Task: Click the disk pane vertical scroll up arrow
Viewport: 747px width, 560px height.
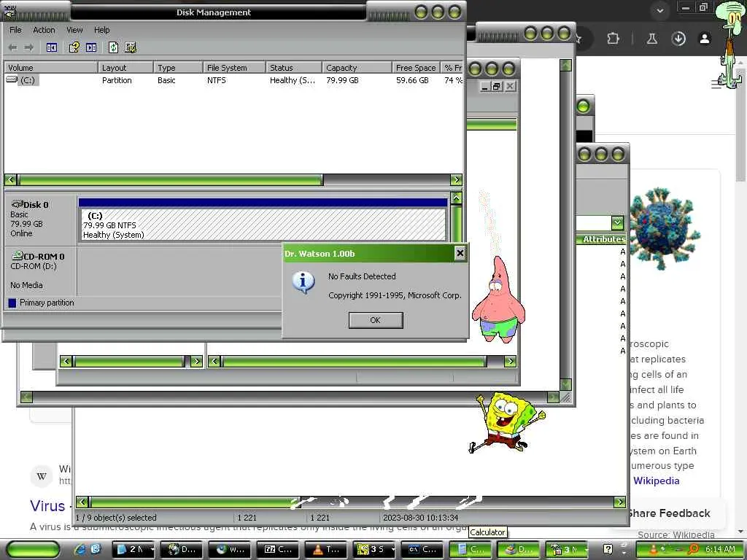Action: coord(456,198)
